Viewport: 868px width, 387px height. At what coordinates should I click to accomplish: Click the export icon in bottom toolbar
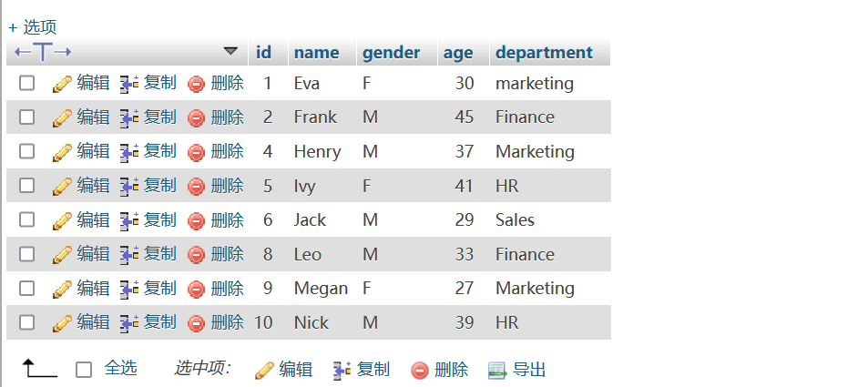pyautogui.click(x=497, y=370)
